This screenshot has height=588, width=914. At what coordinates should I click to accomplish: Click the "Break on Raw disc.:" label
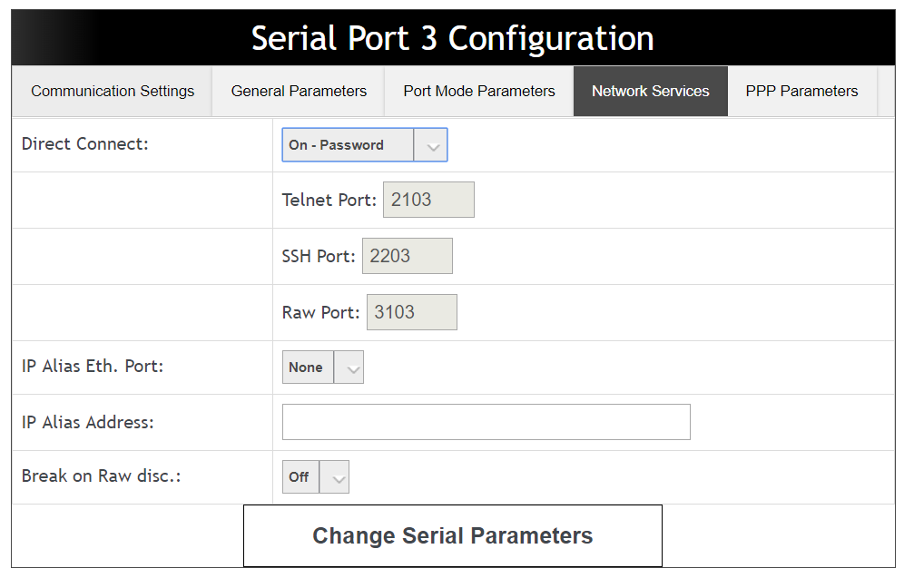point(102,476)
